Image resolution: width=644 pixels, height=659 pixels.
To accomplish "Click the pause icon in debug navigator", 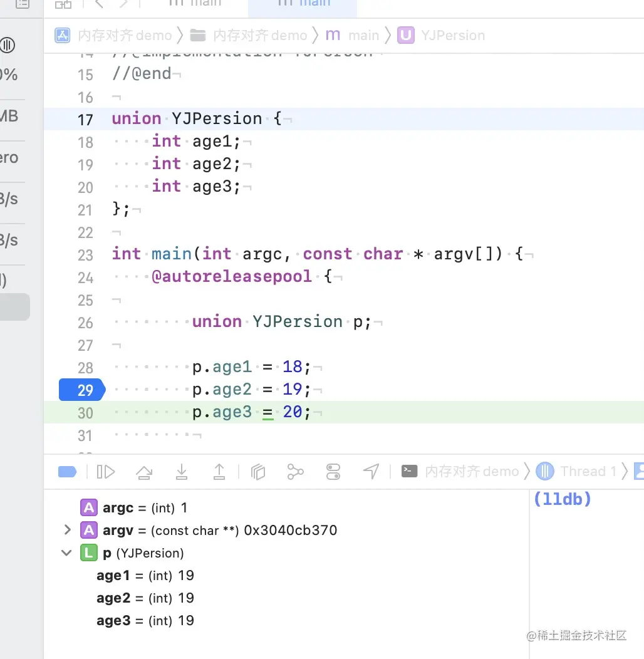I will (8, 45).
